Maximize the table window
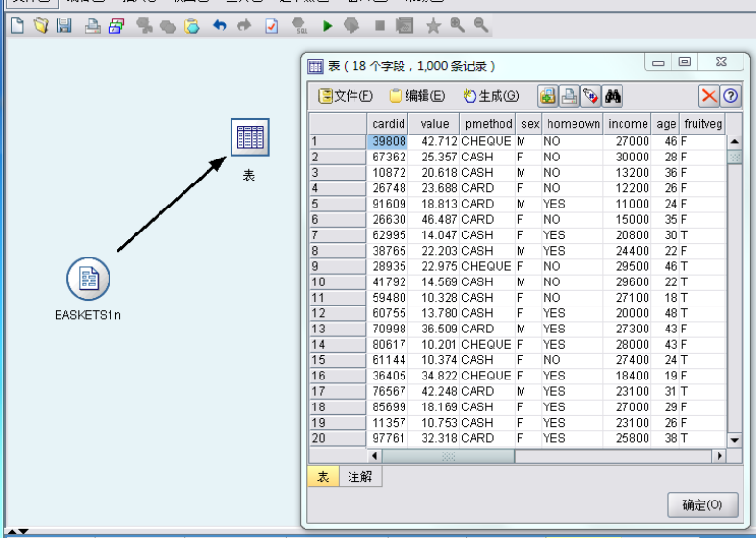This screenshot has height=538, width=756. 684,61
